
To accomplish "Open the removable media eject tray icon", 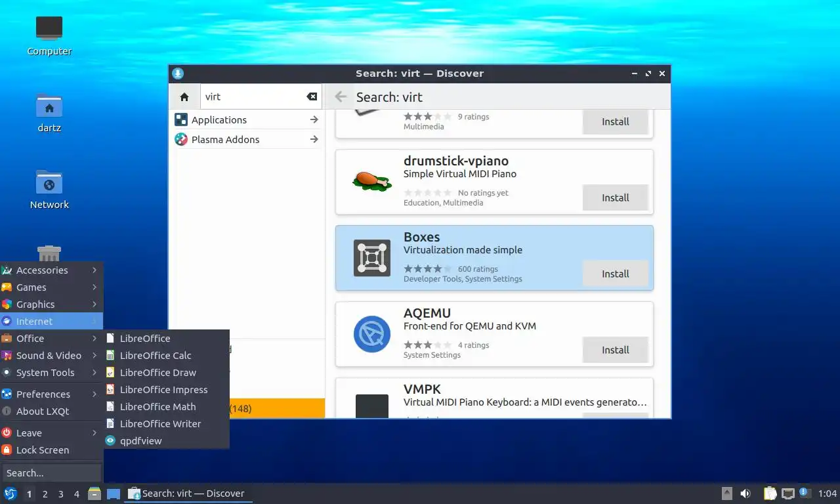I will click(x=727, y=493).
